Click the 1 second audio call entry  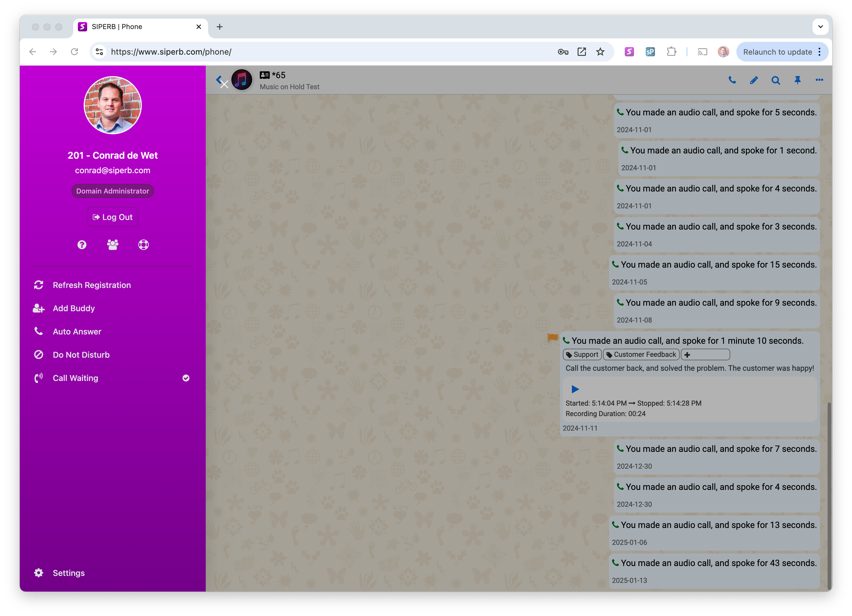pos(719,158)
